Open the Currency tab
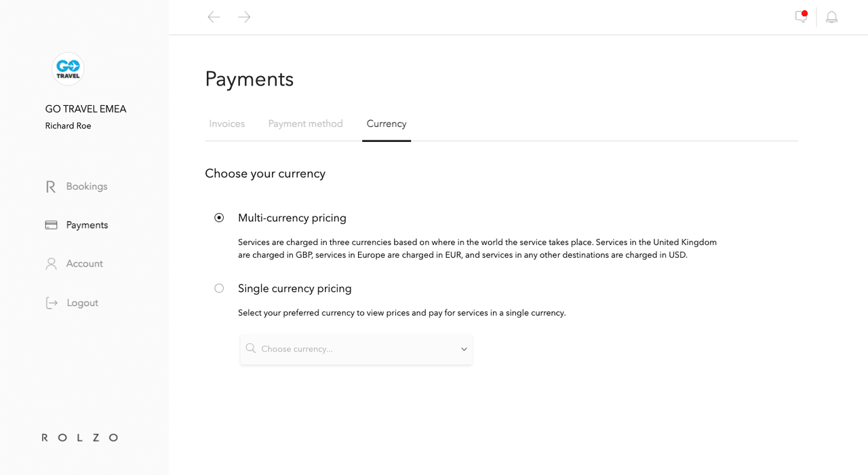This screenshot has height=475, width=868. (x=387, y=124)
